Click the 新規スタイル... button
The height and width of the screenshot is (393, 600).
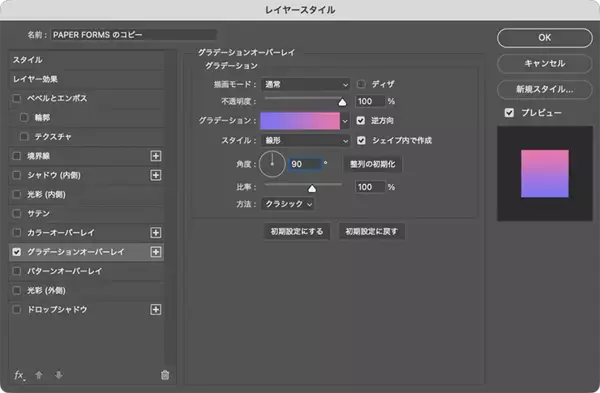tap(545, 90)
